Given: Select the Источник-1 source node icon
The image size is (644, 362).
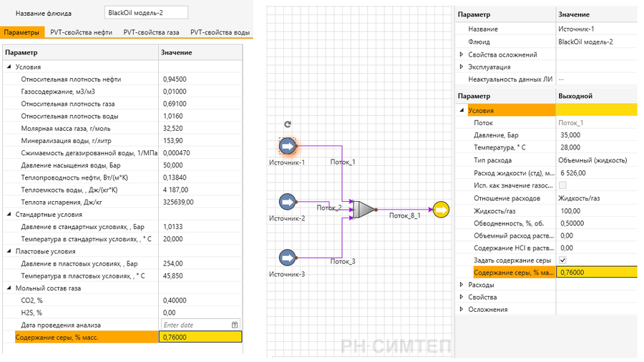Looking at the screenshot, I should 288,146.
